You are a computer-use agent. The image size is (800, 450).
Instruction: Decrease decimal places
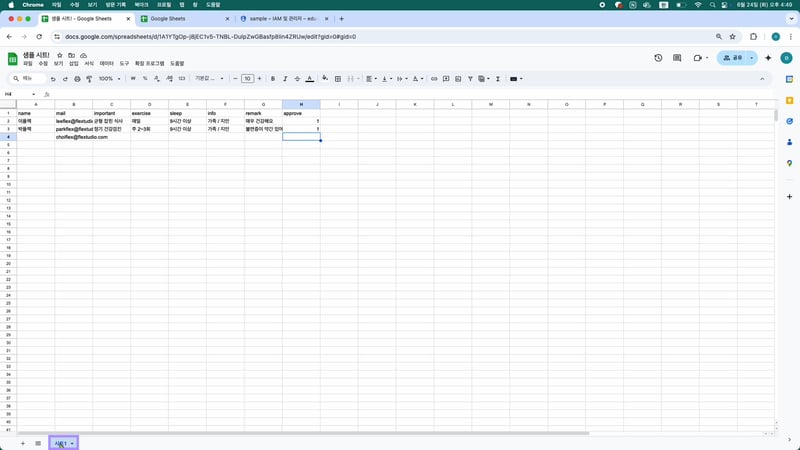click(x=157, y=79)
